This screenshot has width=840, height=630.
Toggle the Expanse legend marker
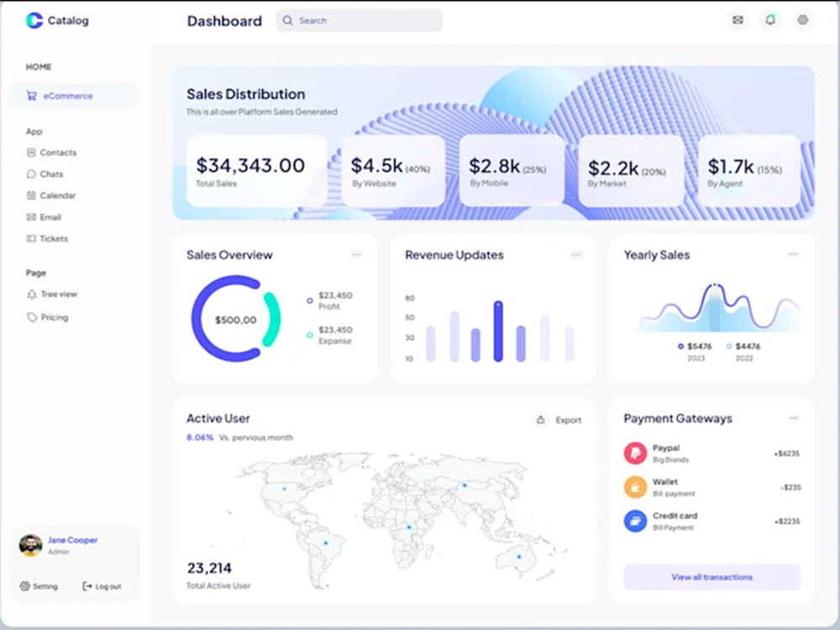pyautogui.click(x=310, y=335)
